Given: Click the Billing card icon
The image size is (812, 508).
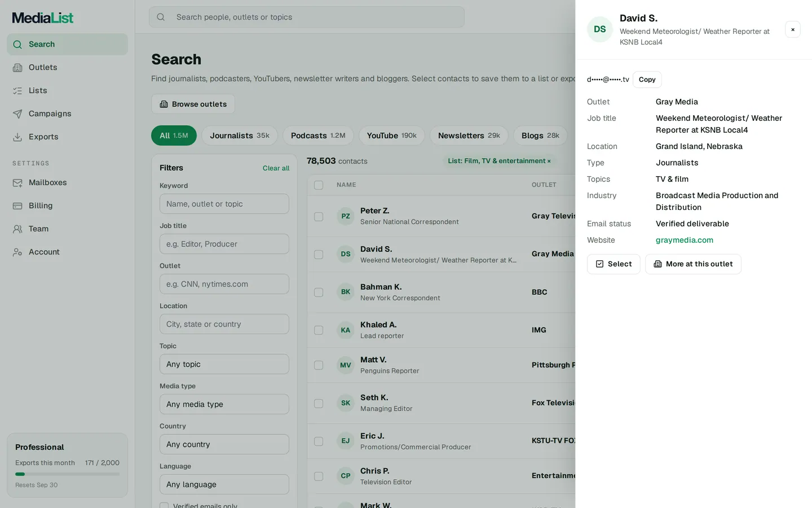Looking at the screenshot, I should click(17, 206).
